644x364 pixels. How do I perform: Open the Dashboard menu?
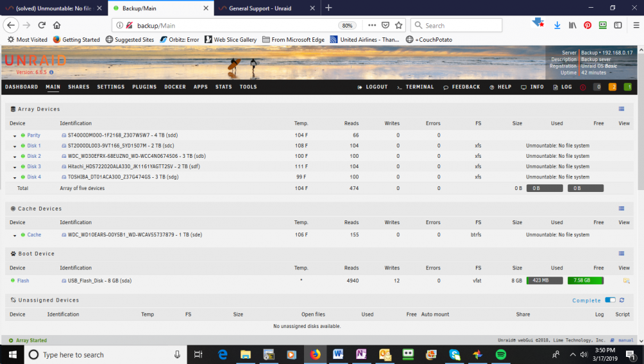point(21,87)
